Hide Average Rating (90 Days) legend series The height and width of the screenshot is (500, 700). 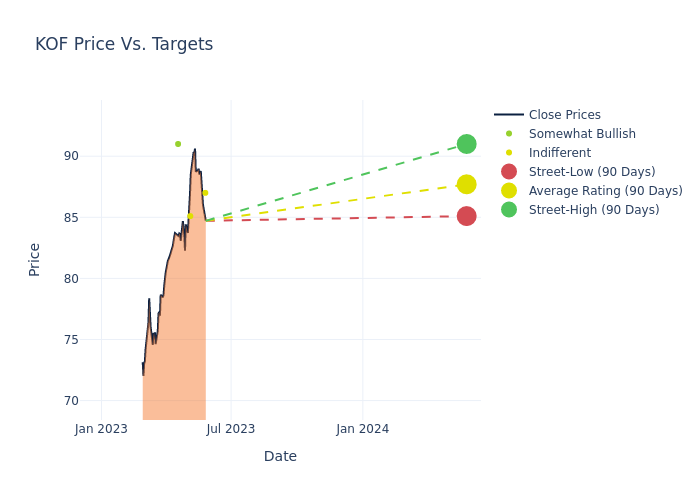605,191
